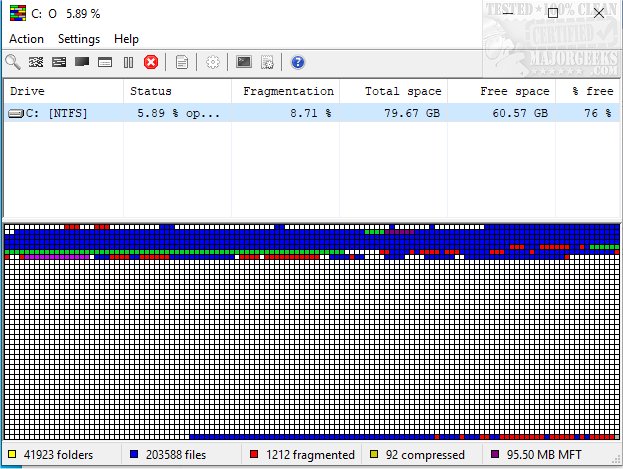The height and width of the screenshot is (469, 623).
Task: Click the console terminal icon
Action: tap(243, 62)
